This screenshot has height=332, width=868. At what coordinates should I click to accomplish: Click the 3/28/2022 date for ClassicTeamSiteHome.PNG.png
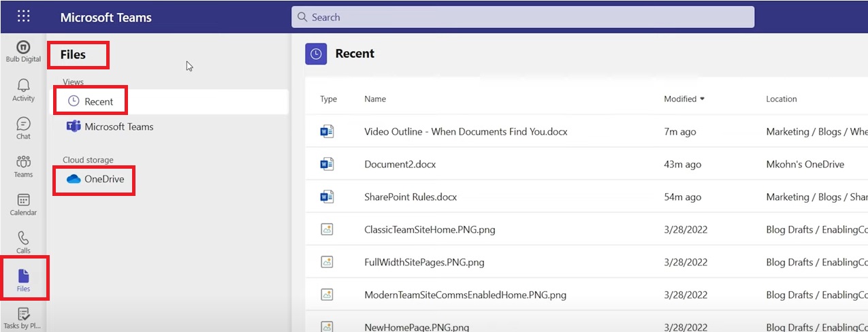686,229
